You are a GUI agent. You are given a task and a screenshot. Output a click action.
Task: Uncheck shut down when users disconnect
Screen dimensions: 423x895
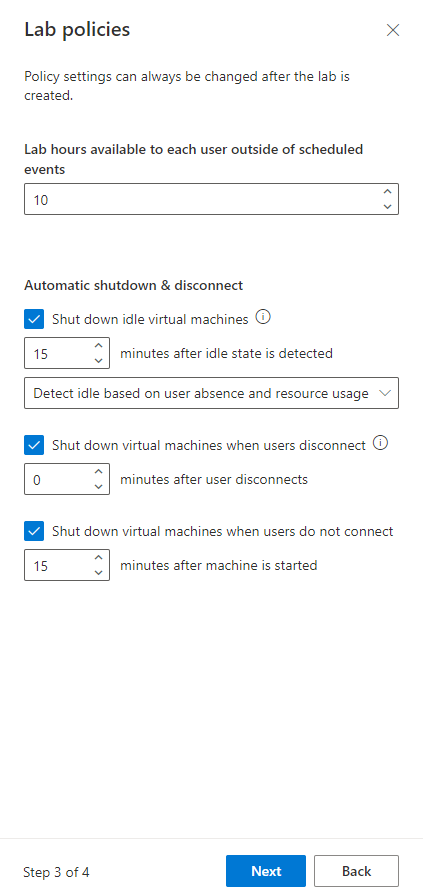tap(34, 445)
